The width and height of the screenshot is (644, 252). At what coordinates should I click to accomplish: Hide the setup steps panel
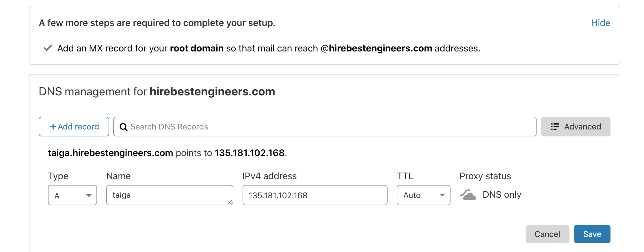click(x=600, y=23)
